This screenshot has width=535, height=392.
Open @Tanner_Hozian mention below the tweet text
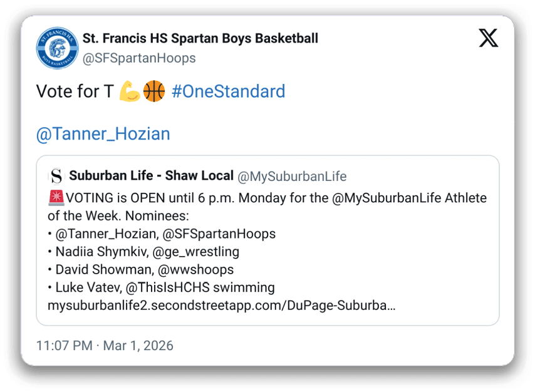point(103,134)
